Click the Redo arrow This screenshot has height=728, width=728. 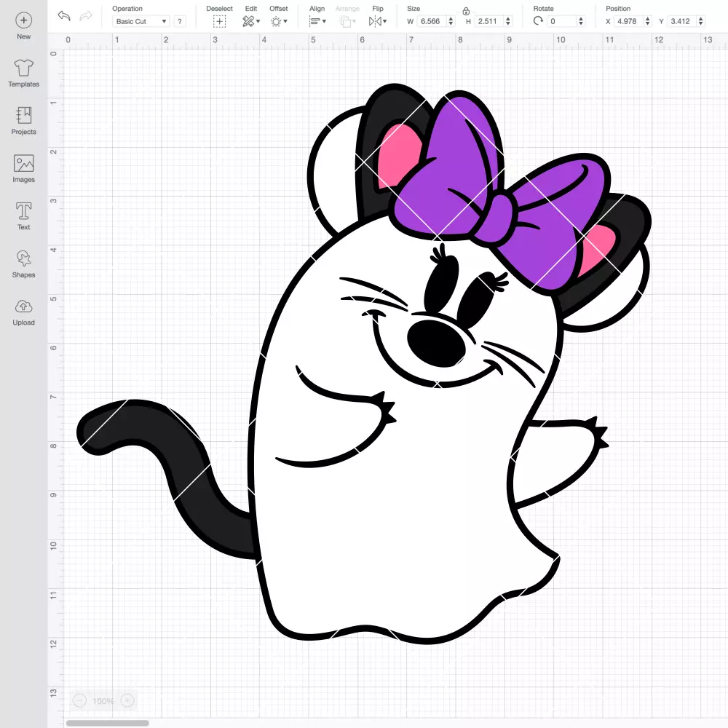[86, 16]
